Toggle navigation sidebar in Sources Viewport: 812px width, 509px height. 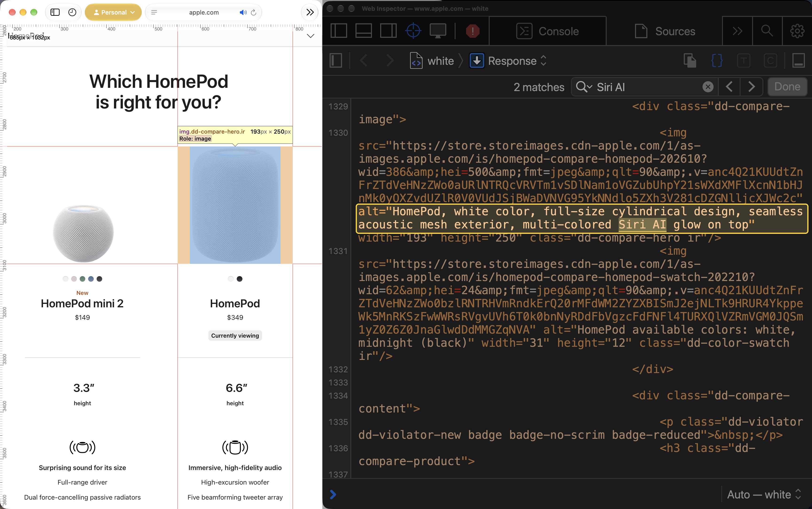[x=336, y=61]
